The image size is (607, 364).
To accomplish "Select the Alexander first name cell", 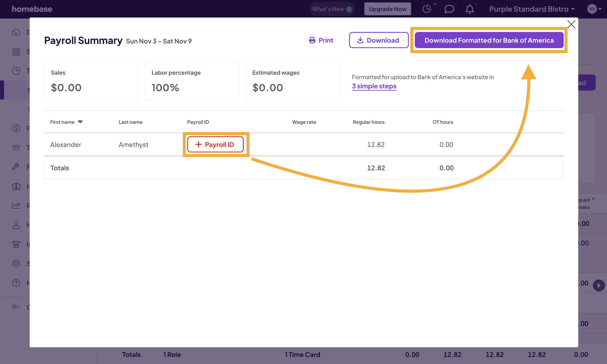I will pos(65,145).
